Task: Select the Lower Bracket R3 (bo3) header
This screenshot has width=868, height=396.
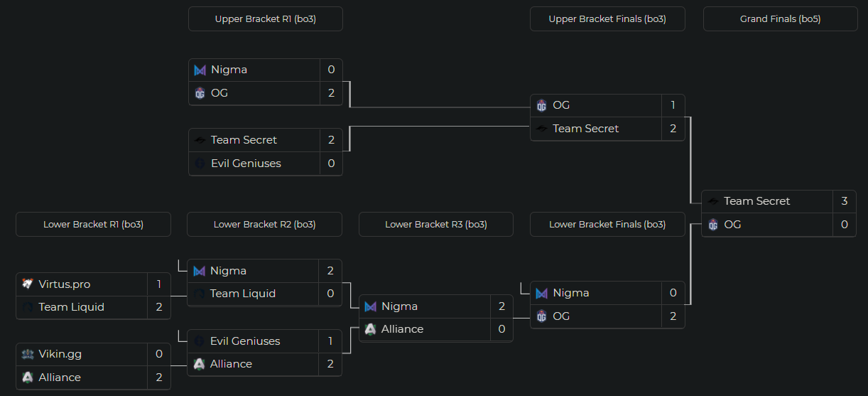Action: click(435, 225)
